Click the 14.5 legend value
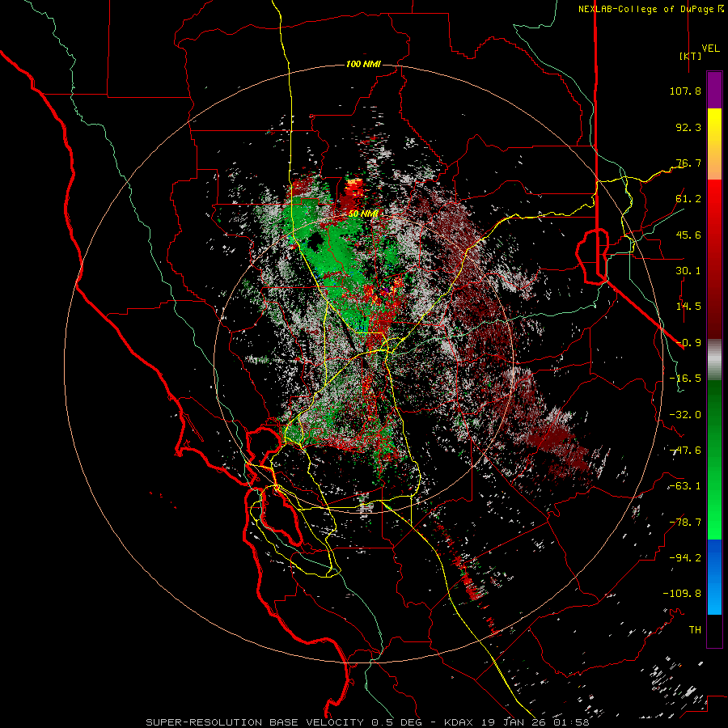Screen dimensions: 728x728 click(x=688, y=307)
